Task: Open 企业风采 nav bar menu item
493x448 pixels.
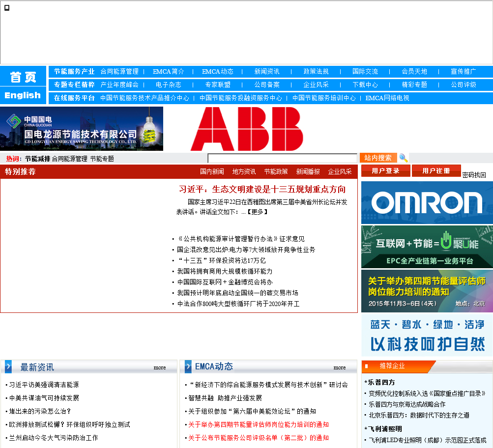Action: (x=316, y=85)
